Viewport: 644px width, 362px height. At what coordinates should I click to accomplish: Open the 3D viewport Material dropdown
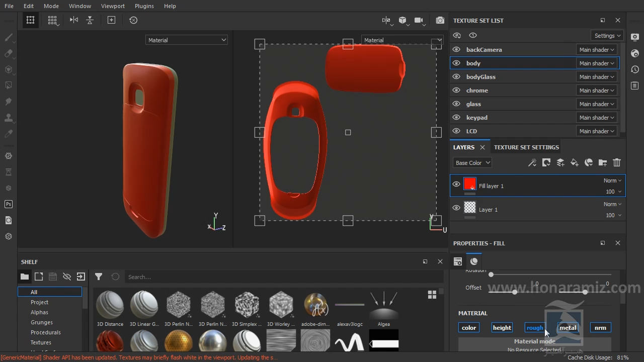187,40
